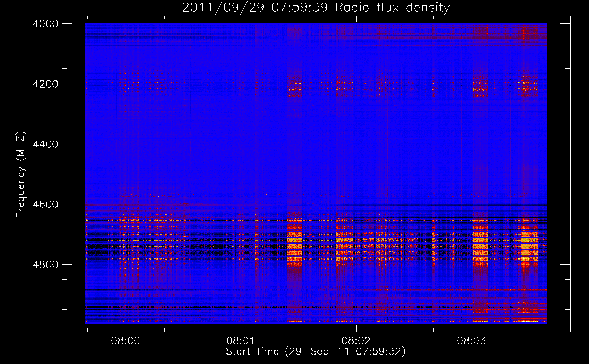Click the 4800 frequency tick label
This screenshot has width=589, height=364.
[46, 264]
